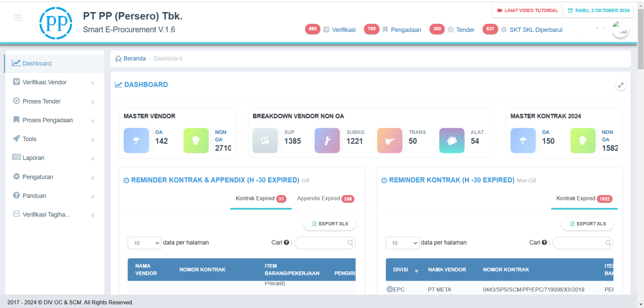The image size is (644, 308).
Task: Click the Cari search field in Non OA table
Action: [x=582, y=243]
